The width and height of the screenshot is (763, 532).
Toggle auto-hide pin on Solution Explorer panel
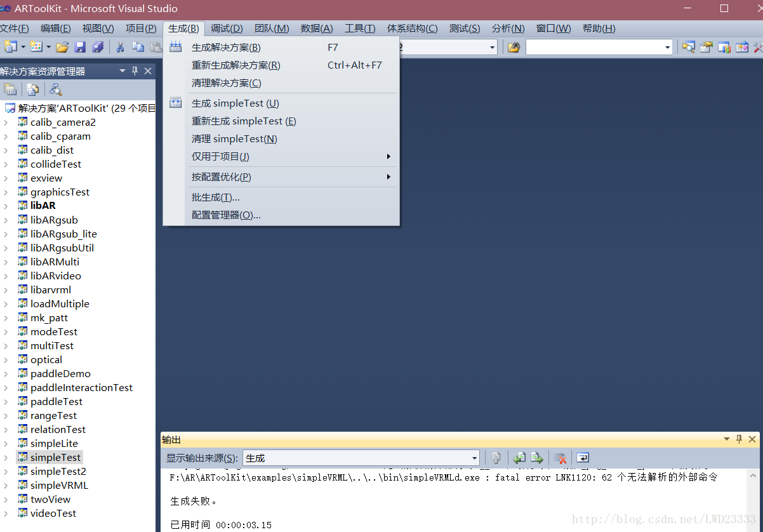(x=135, y=71)
